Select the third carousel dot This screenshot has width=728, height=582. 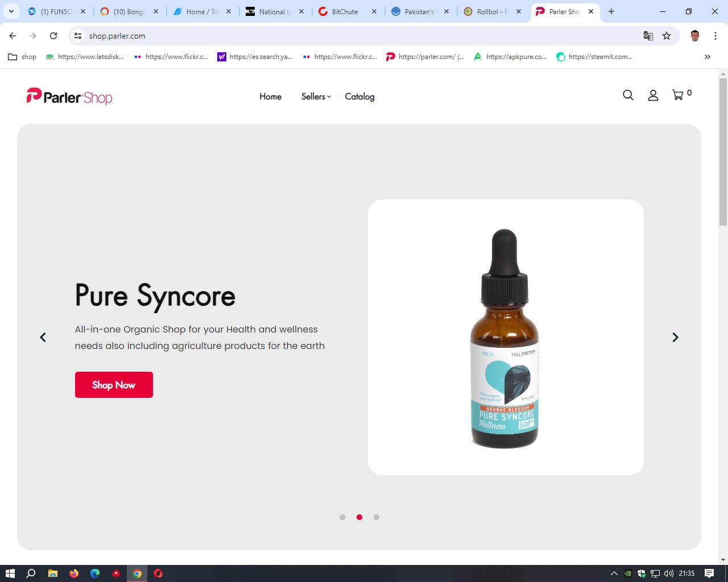tap(377, 517)
